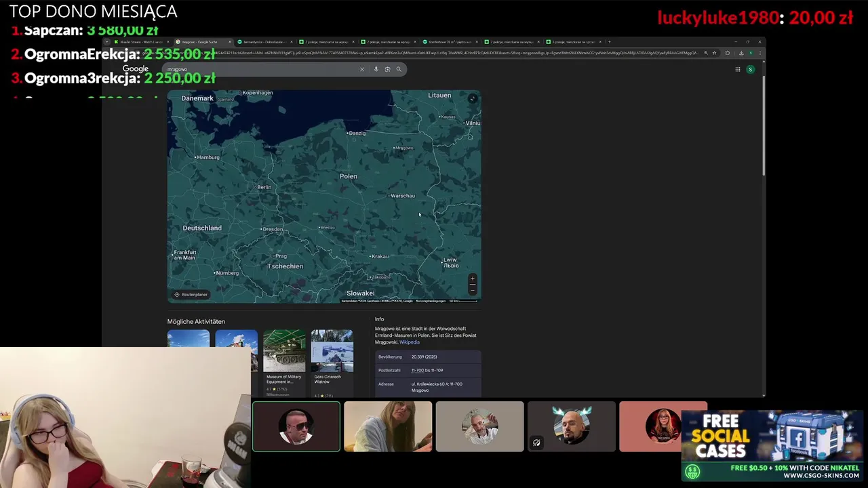Click the Mrągowo label on map

point(403,148)
